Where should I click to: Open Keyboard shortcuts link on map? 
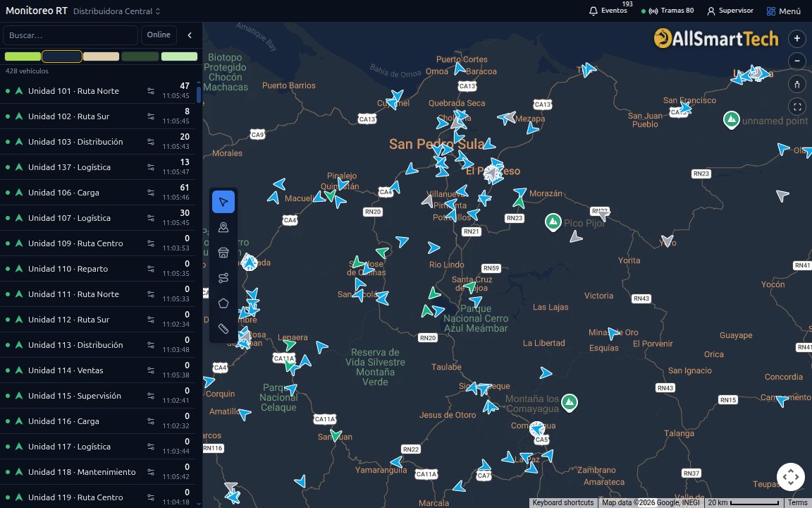(563, 503)
